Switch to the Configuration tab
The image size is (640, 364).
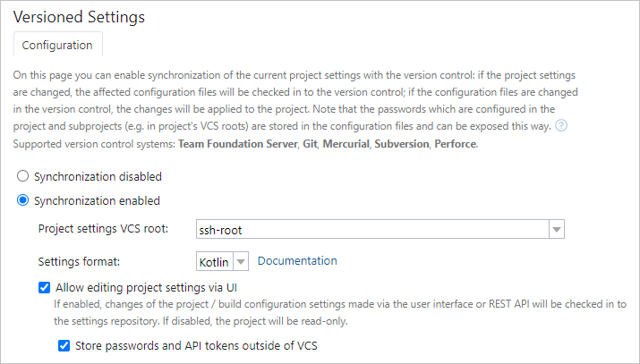[57, 45]
